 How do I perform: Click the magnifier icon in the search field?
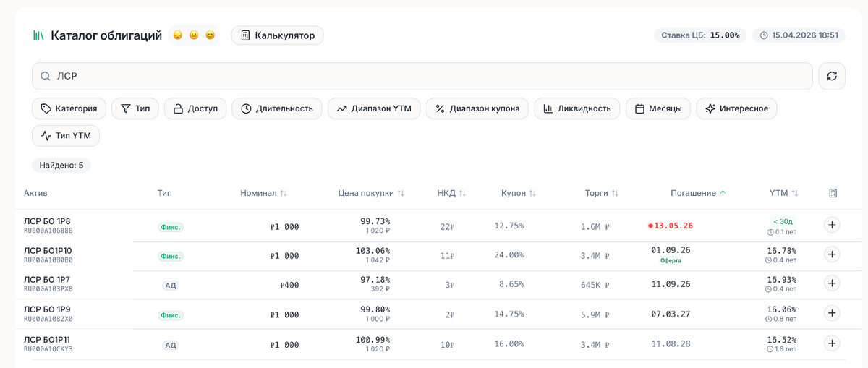click(46, 76)
